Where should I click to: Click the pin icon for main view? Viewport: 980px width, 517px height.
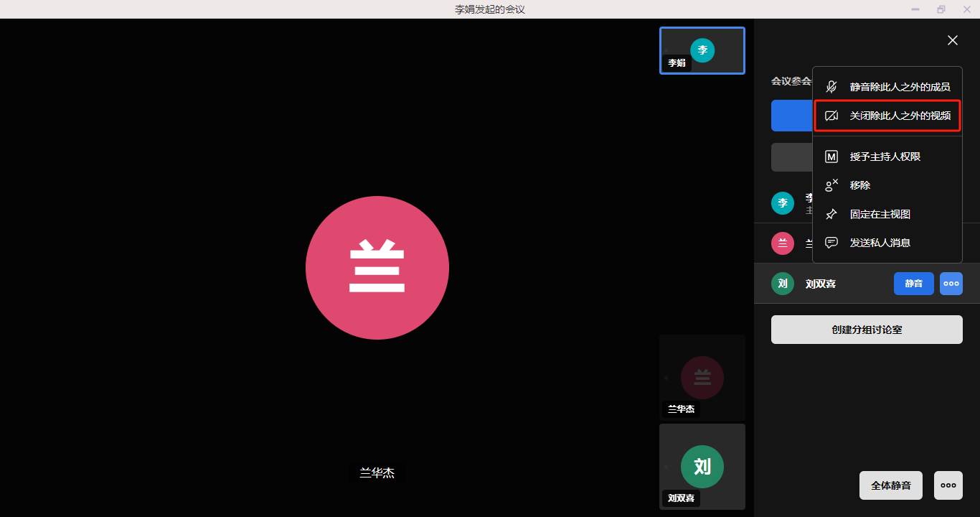click(x=831, y=214)
